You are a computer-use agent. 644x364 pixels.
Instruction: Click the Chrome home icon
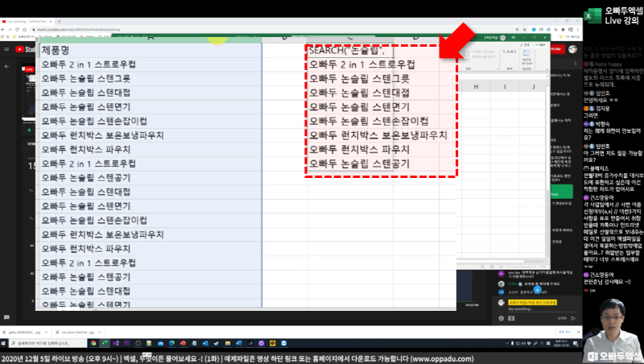(x=24, y=30)
